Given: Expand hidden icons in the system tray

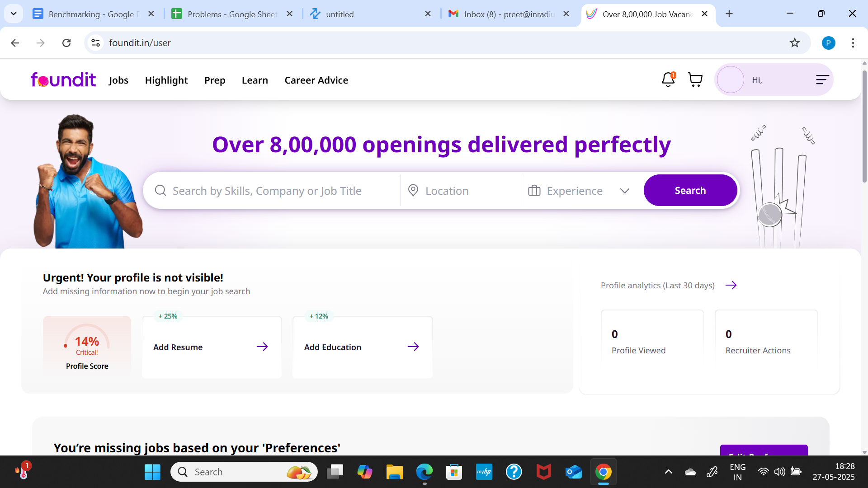Looking at the screenshot, I should [x=668, y=472].
